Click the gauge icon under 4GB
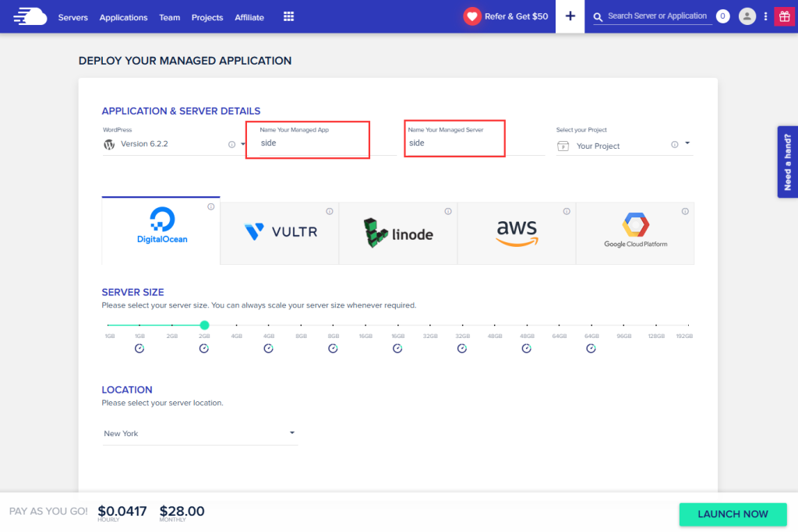This screenshot has height=532, width=798. pos(268,348)
